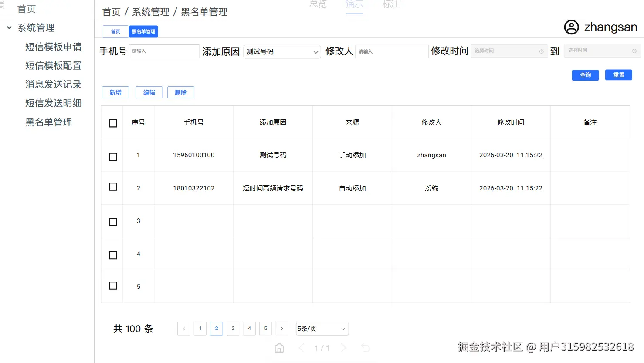Click the home icon in bottom navigation
The height and width of the screenshot is (363, 644).
pos(279,348)
